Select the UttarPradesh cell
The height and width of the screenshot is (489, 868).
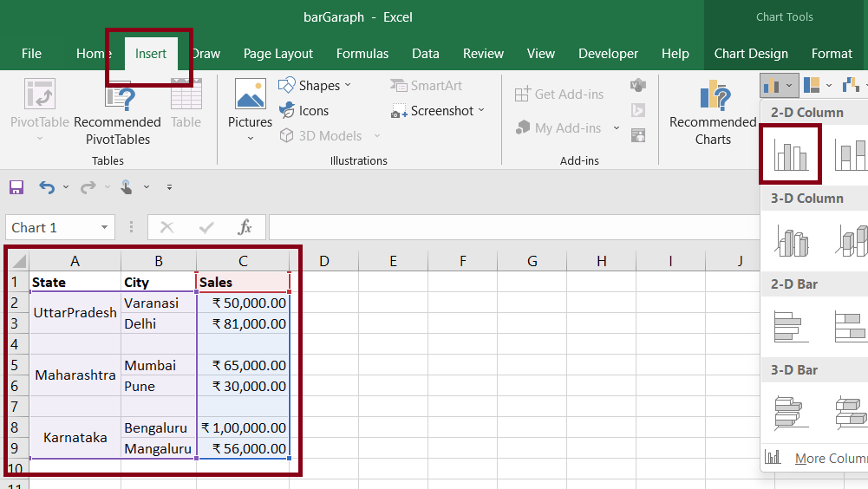click(75, 313)
